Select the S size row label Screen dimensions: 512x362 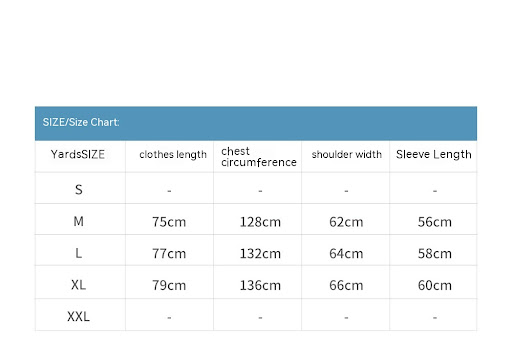[79, 190]
